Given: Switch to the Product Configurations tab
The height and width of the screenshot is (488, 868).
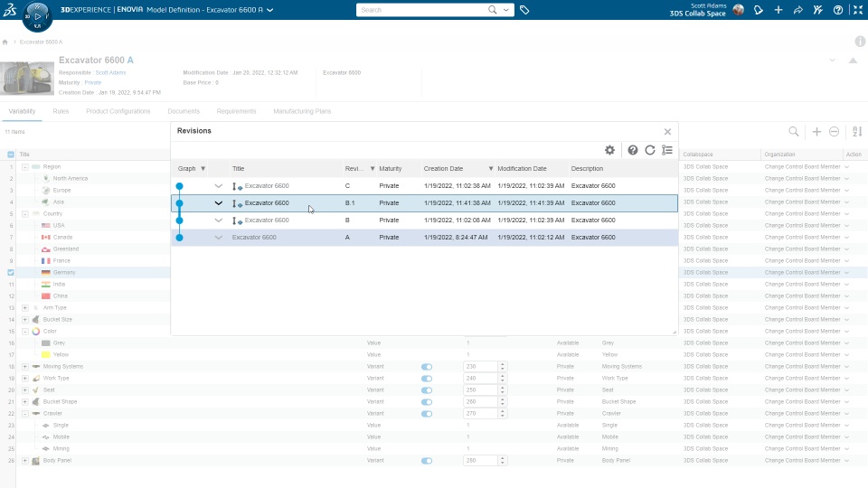Looking at the screenshot, I should coord(118,111).
